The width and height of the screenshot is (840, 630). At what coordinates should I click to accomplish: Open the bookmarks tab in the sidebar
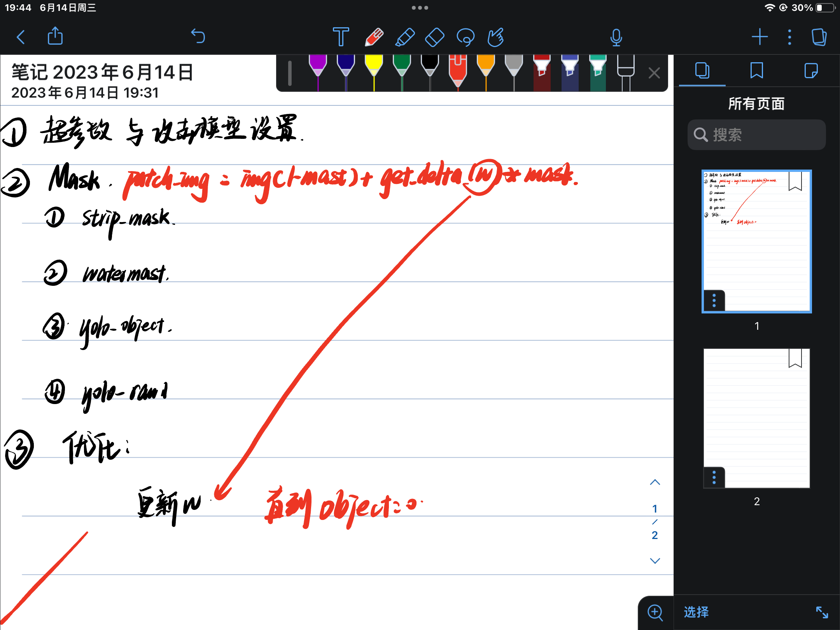pyautogui.click(x=756, y=71)
